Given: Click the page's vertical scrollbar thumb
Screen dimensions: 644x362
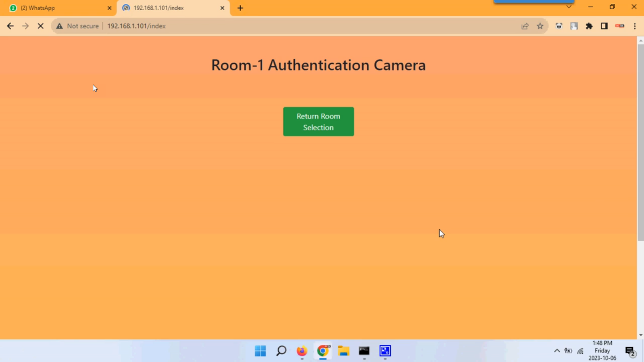Looking at the screenshot, I should tap(640, 142).
